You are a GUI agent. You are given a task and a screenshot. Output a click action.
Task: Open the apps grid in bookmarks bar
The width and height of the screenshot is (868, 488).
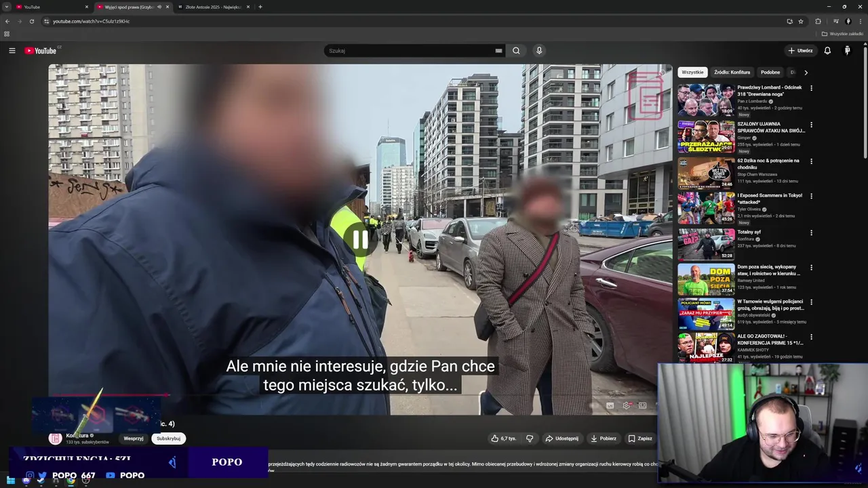[x=7, y=33]
